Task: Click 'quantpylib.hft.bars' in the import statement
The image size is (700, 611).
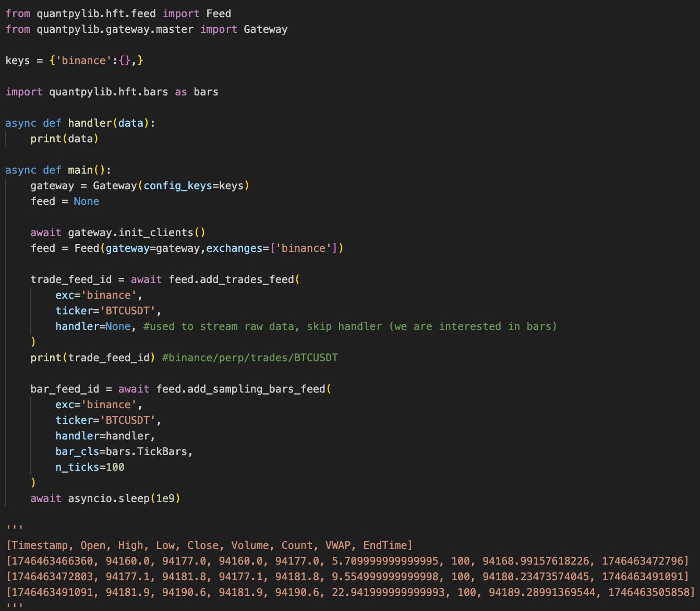Action: (x=108, y=92)
